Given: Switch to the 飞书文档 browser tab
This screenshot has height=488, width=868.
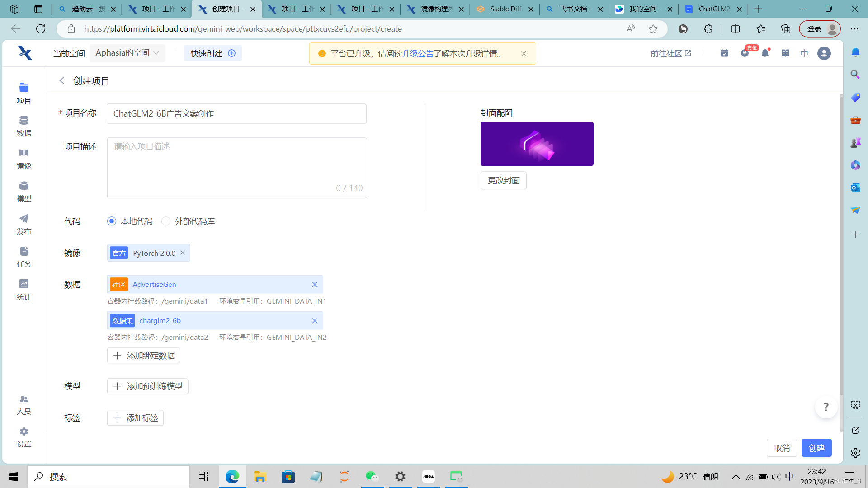Looking at the screenshot, I should click(x=574, y=9).
